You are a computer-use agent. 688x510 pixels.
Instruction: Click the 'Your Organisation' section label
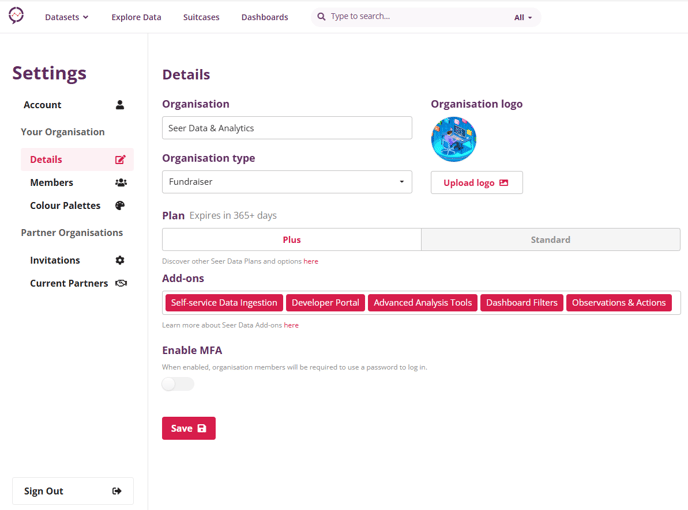pos(63,132)
